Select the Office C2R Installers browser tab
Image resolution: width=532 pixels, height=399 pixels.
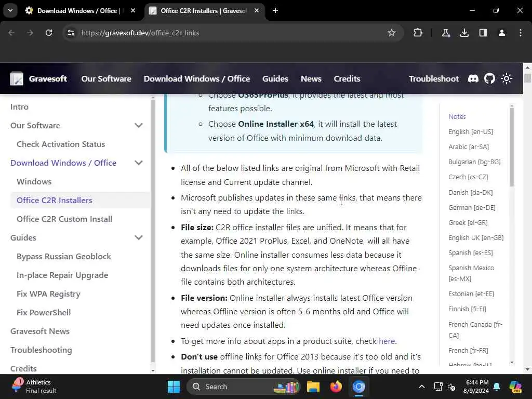point(204,11)
